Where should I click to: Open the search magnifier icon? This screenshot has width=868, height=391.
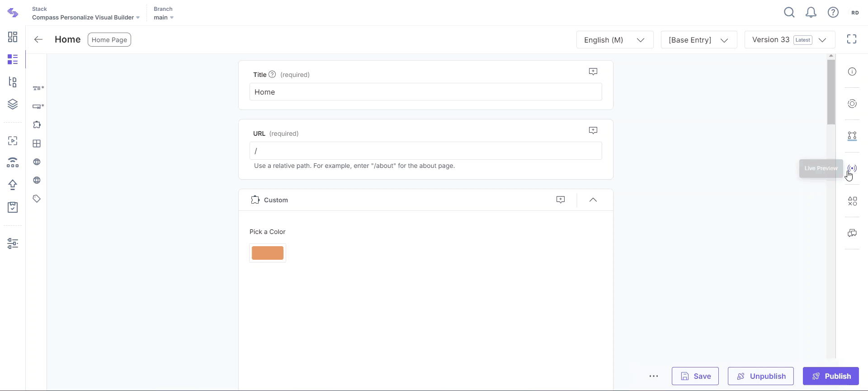(x=789, y=13)
